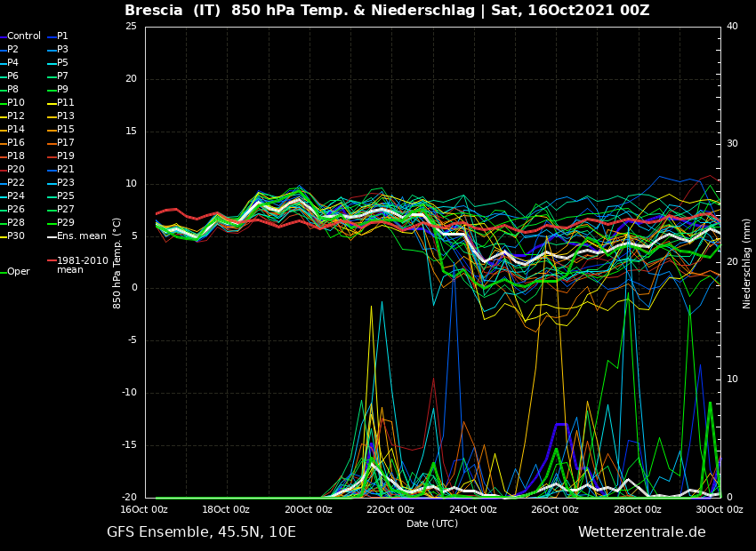Click the "-15" temperature axis label
The image size is (756, 551).
click(x=130, y=445)
